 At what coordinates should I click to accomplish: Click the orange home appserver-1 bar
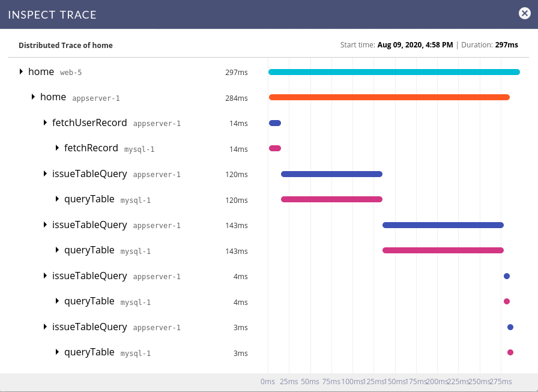[x=389, y=97]
